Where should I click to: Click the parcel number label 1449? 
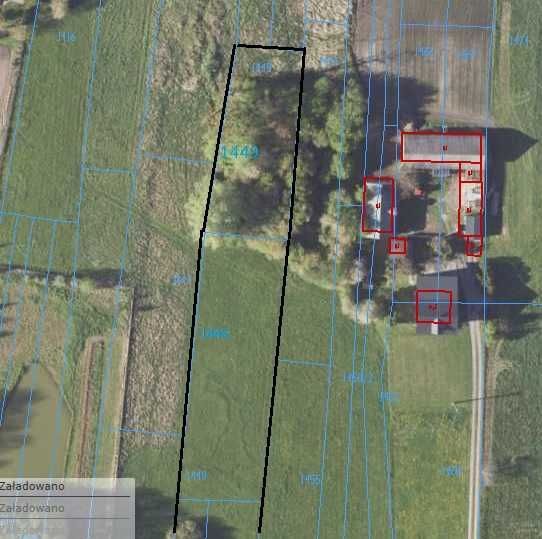point(241,152)
